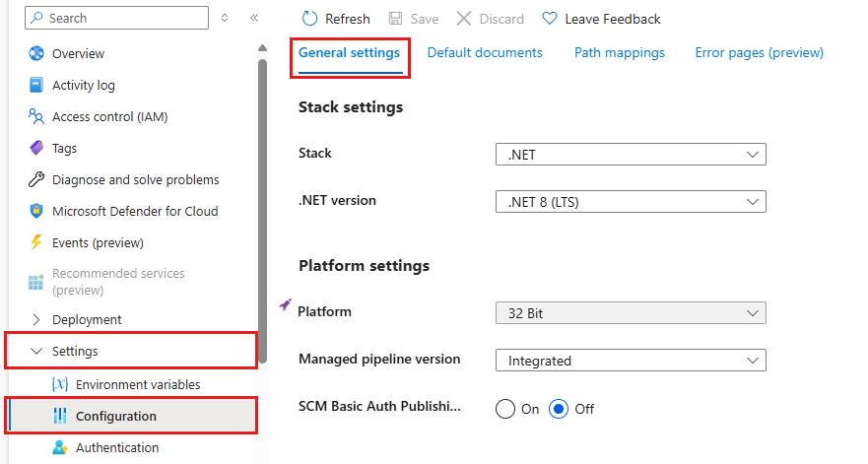Viewport: 868px width, 464px height.
Task: Click the Access control (IAM) icon
Action: (36, 117)
